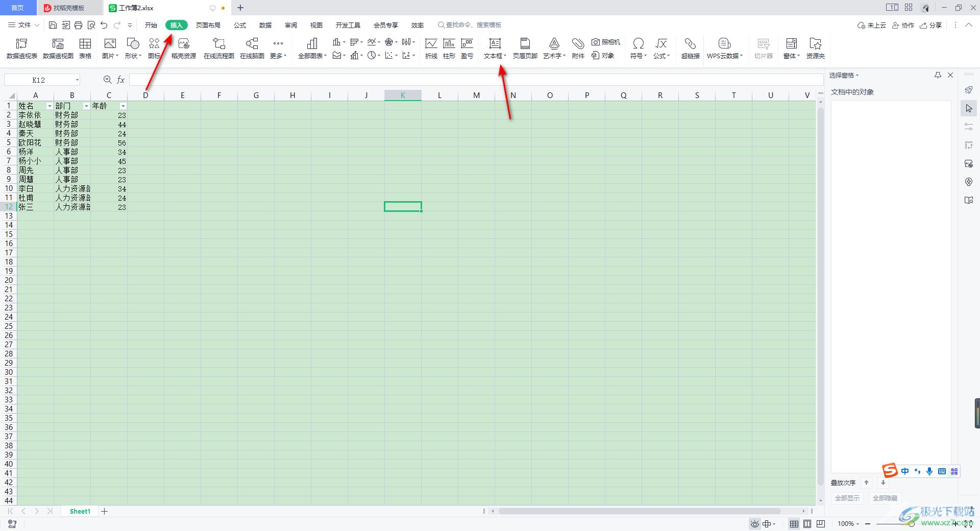
Task: Click the 分享 share button
Action: [x=931, y=25]
